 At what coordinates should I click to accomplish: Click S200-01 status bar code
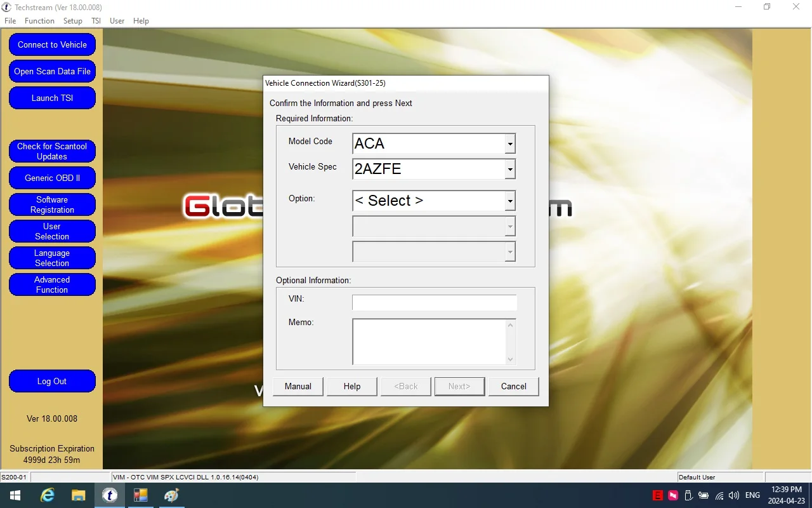click(x=14, y=477)
